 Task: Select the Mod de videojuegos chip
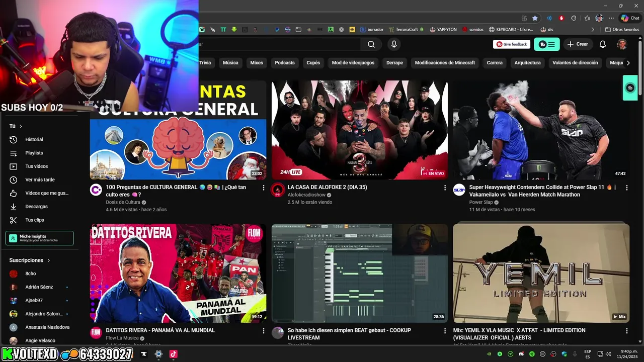tap(353, 63)
